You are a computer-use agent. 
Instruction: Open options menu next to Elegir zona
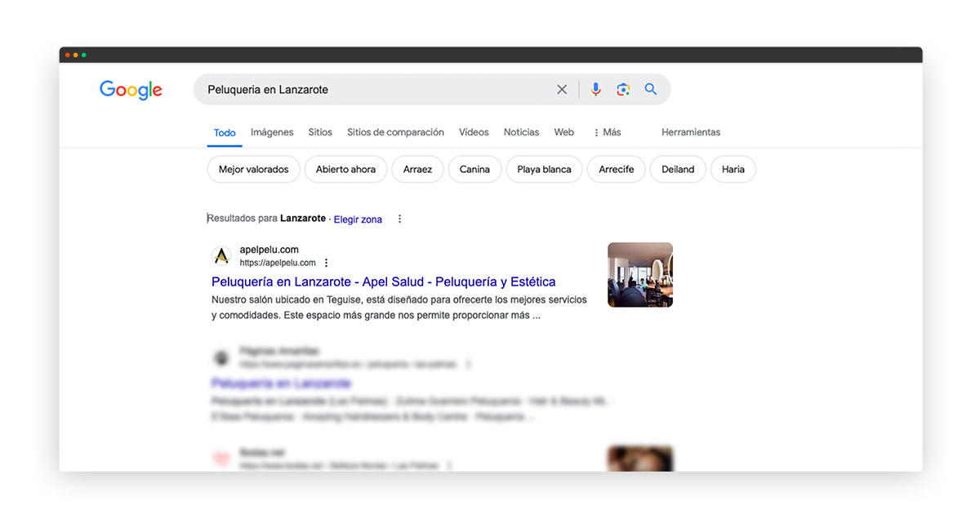399,219
